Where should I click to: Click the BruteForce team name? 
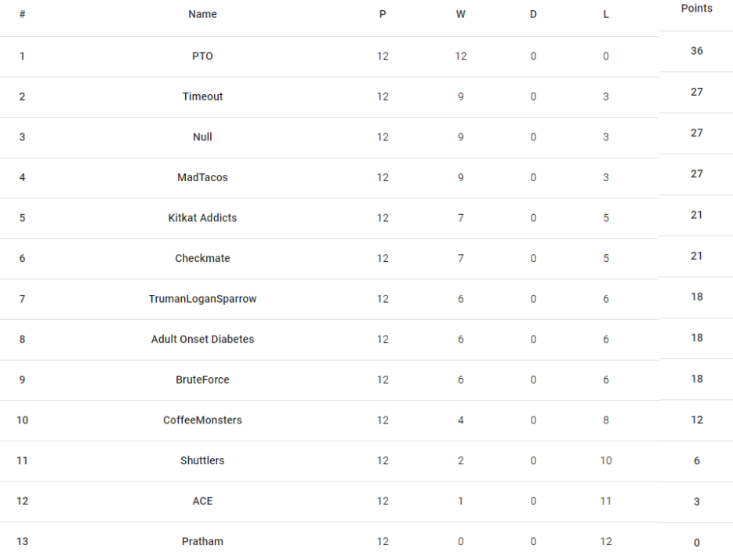[x=202, y=380]
